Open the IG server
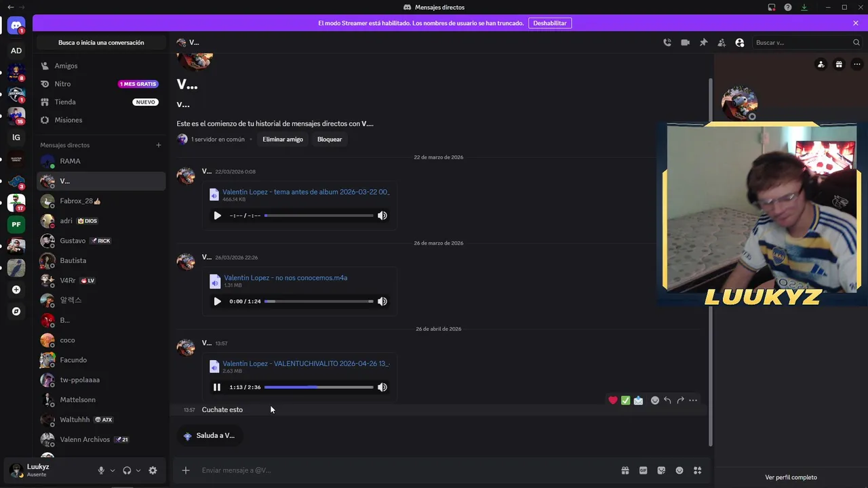This screenshot has width=868, height=488. pos(16,138)
